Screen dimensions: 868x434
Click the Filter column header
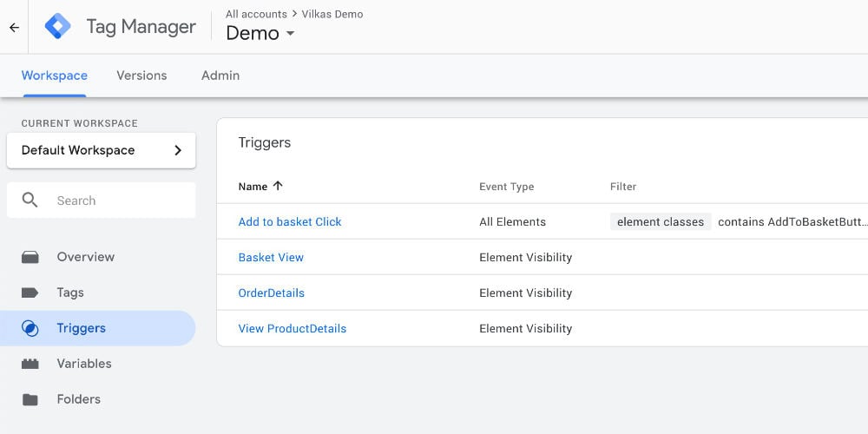pyautogui.click(x=623, y=187)
